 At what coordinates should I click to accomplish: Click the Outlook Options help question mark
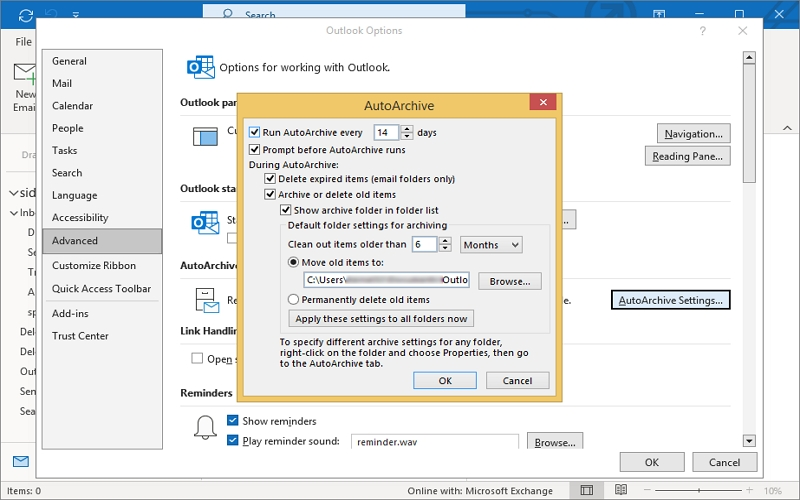(703, 31)
